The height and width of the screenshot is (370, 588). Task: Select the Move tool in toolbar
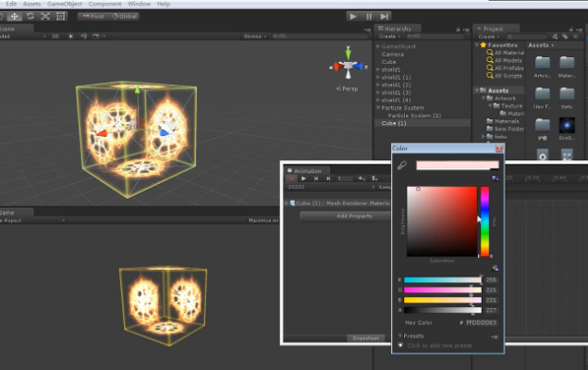pyautogui.click(x=16, y=16)
